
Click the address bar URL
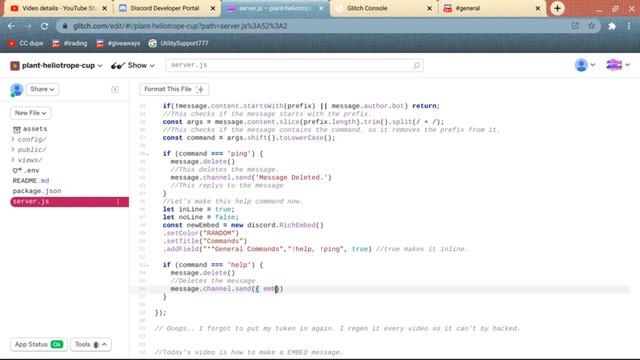pos(180,26)
